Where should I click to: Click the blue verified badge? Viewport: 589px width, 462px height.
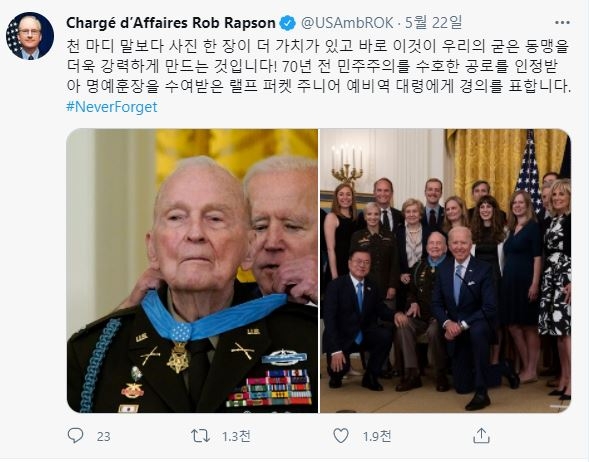(288, 23)
